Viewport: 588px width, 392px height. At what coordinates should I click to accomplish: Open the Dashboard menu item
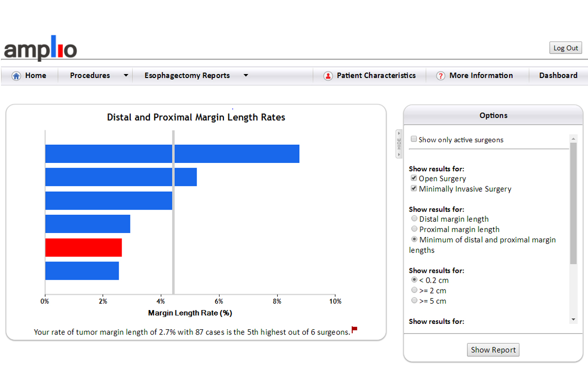pyautogui.click(x=558, y=76)
